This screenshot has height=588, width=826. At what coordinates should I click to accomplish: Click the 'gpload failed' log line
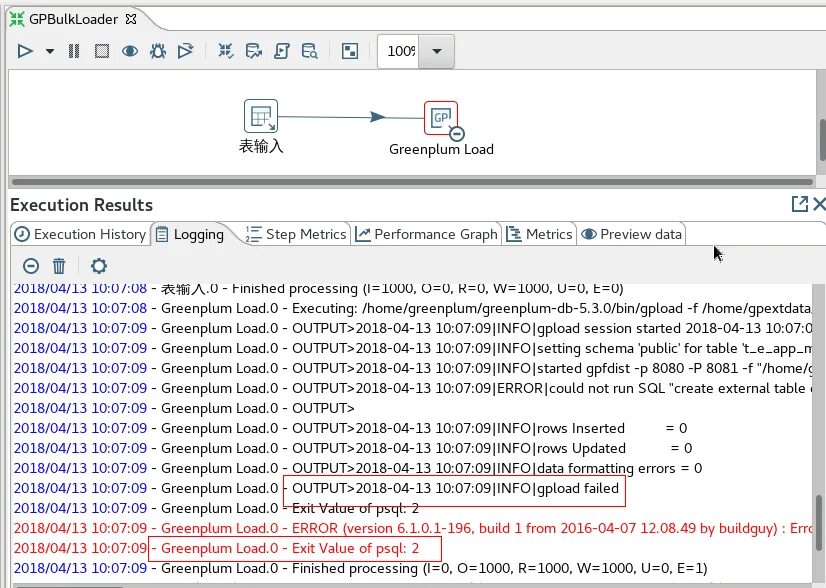click(316, 488)
